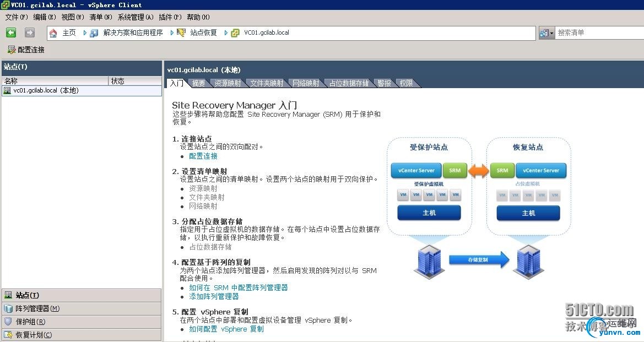644x342 pixels.
Task: Open the search scope dropdown arrow
Action: (x=551, y=33)
